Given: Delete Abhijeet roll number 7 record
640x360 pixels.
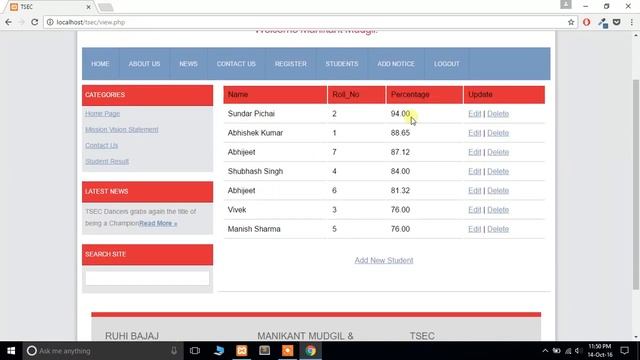Looking at the screenshot, I should coord(498,152).
